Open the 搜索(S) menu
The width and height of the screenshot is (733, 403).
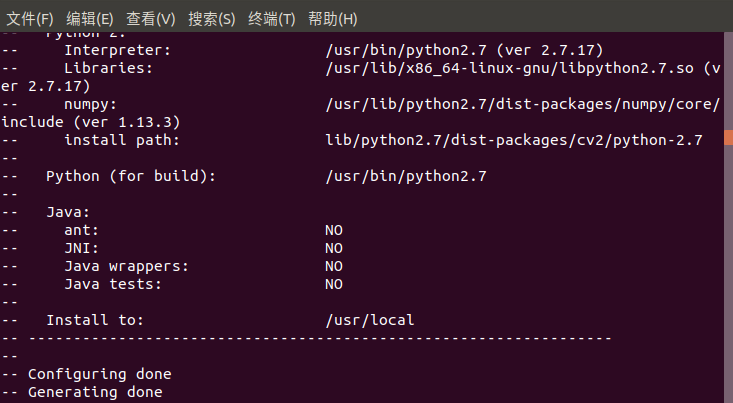coord(211,19)
